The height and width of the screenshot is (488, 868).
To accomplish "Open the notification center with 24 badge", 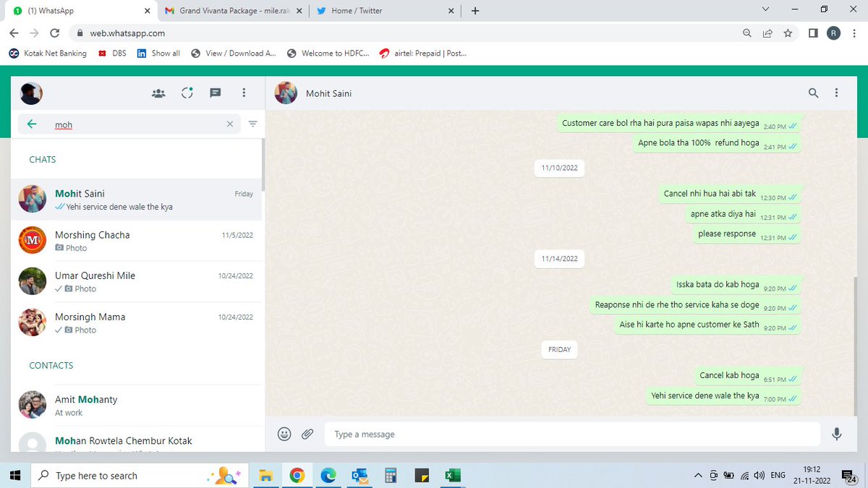I will [x=848, y=475].
